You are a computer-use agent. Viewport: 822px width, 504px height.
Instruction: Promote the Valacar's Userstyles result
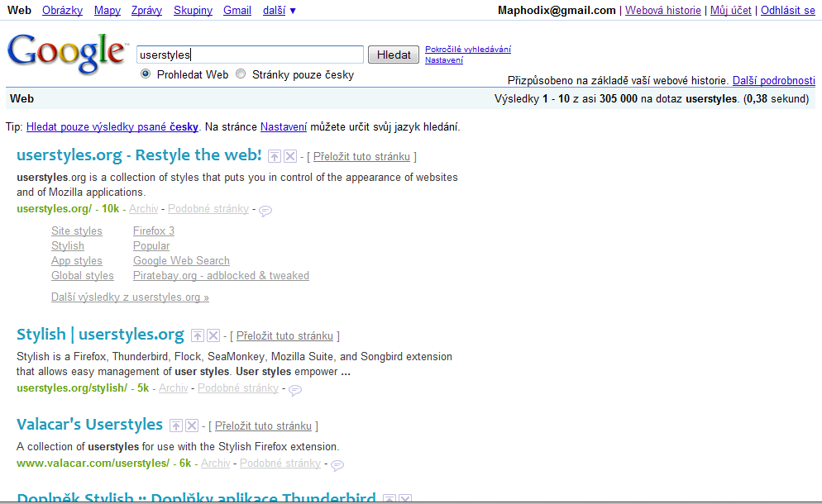tap(176, 426)
